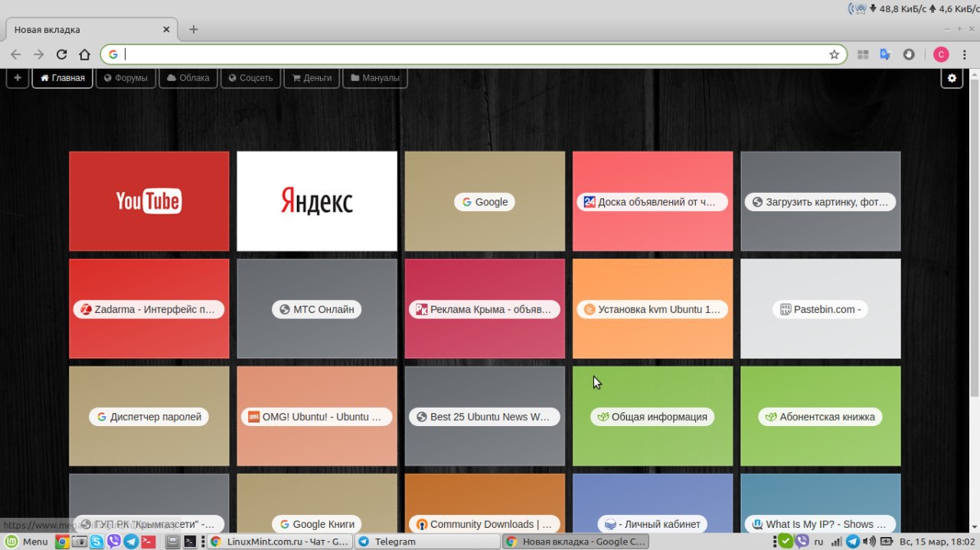
Task: Switch to the Соцсеть group
Action: point(250,78)
